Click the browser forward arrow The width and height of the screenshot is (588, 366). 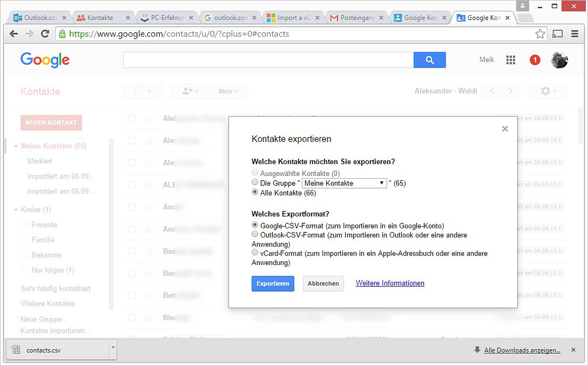(29, 34)
